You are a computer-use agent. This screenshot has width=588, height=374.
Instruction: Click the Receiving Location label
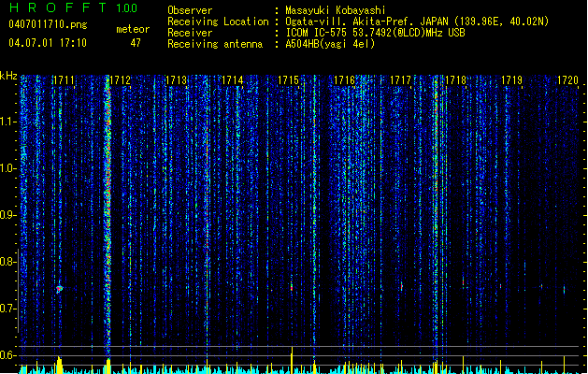pyautogui.click(x=218, y=22)
